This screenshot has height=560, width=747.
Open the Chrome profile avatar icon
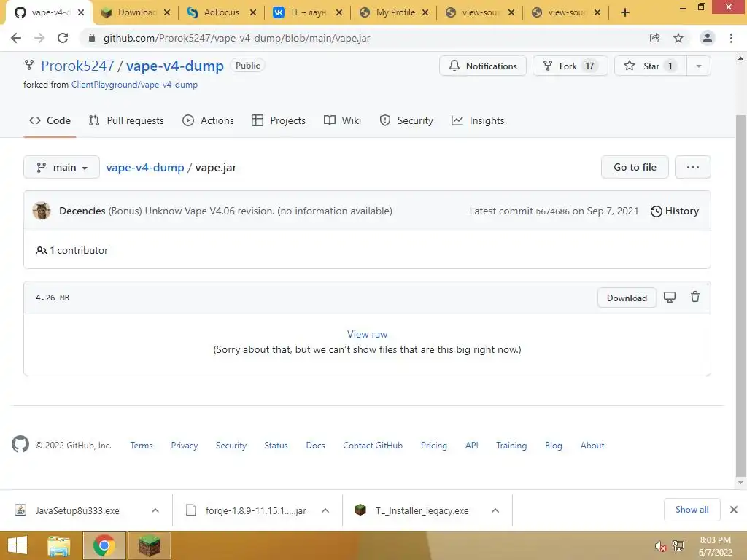[x=708, y=38]
